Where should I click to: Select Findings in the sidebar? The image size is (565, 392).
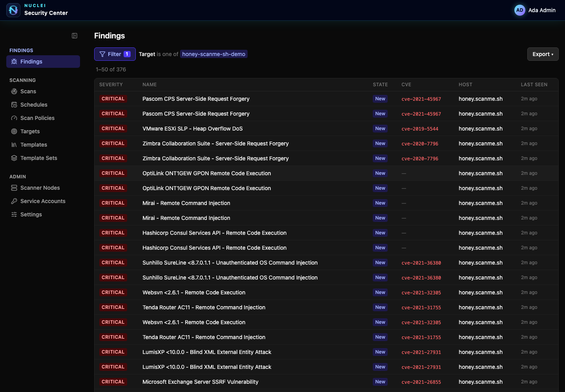(43, 62)
